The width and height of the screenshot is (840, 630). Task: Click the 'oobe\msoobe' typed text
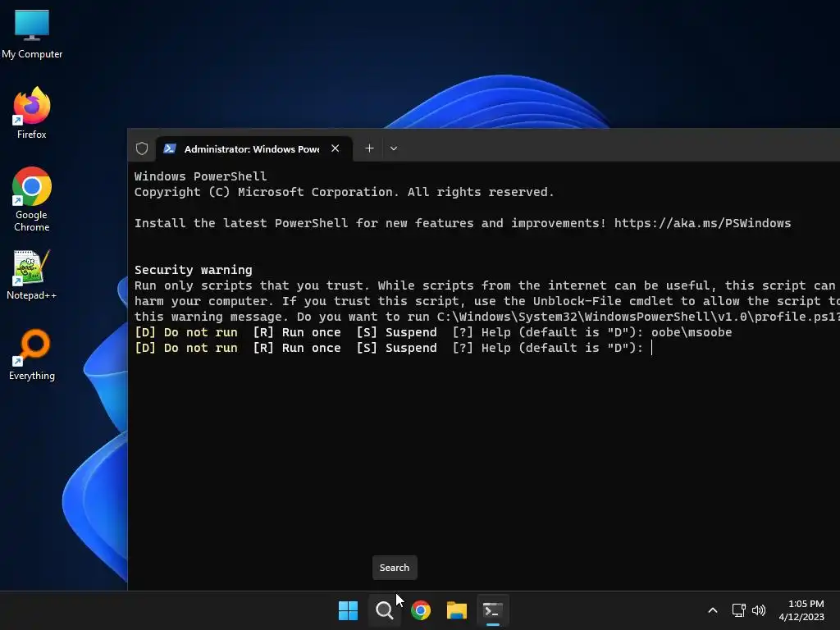(x=691, y=333)
